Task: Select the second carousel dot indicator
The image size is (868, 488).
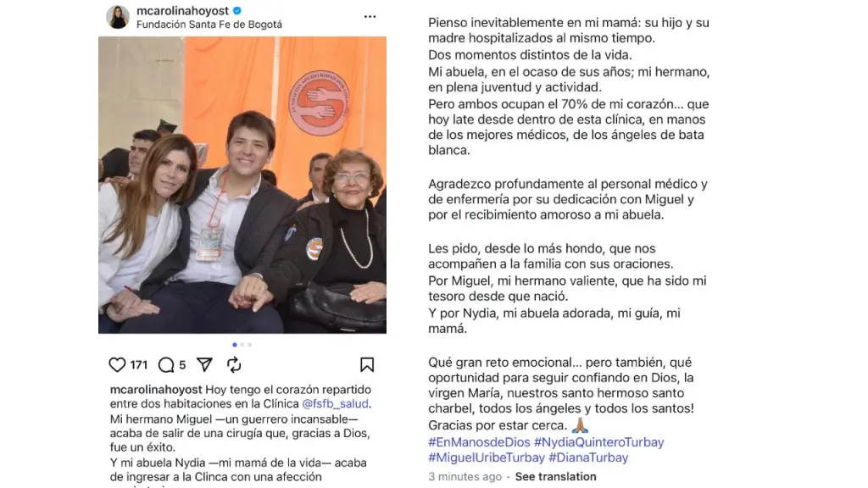Action: pyautogui.click(x=242, y=345)
